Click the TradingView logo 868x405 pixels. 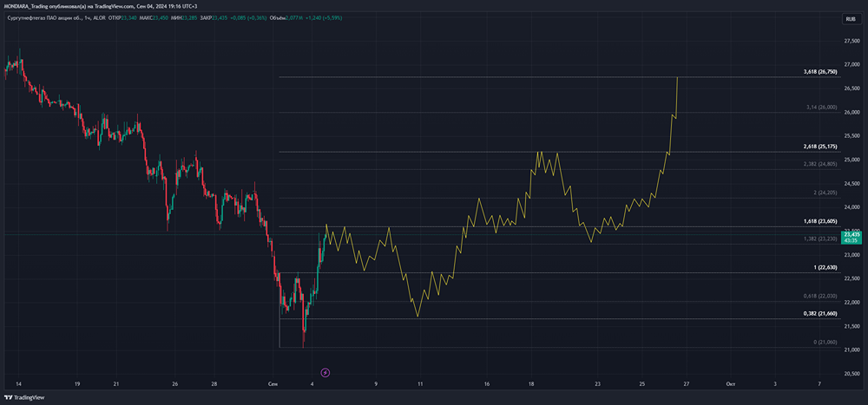click(24, 397)
